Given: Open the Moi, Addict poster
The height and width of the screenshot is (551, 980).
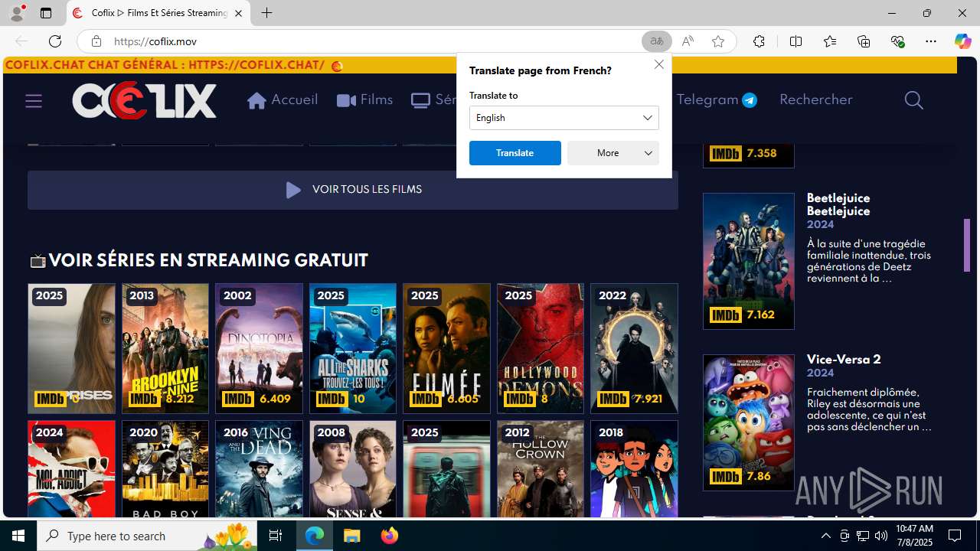Looking at the screenshot, I should coord(71,469).
